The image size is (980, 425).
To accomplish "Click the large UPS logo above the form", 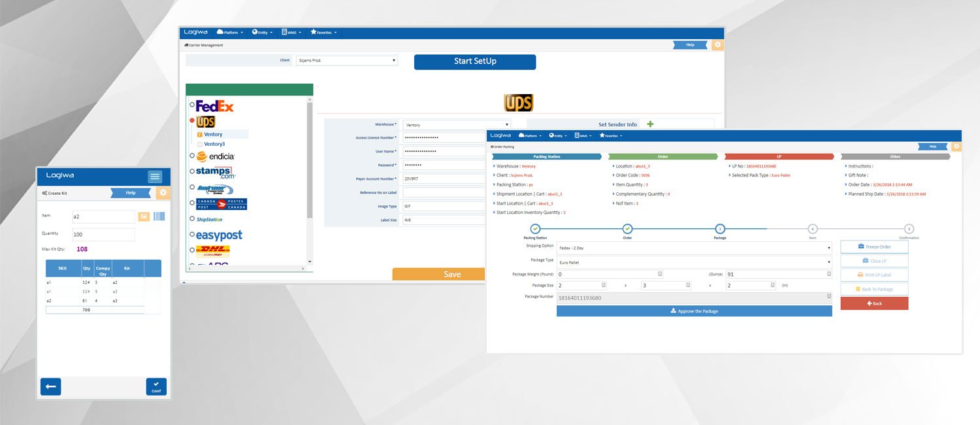I will [519, 103].
